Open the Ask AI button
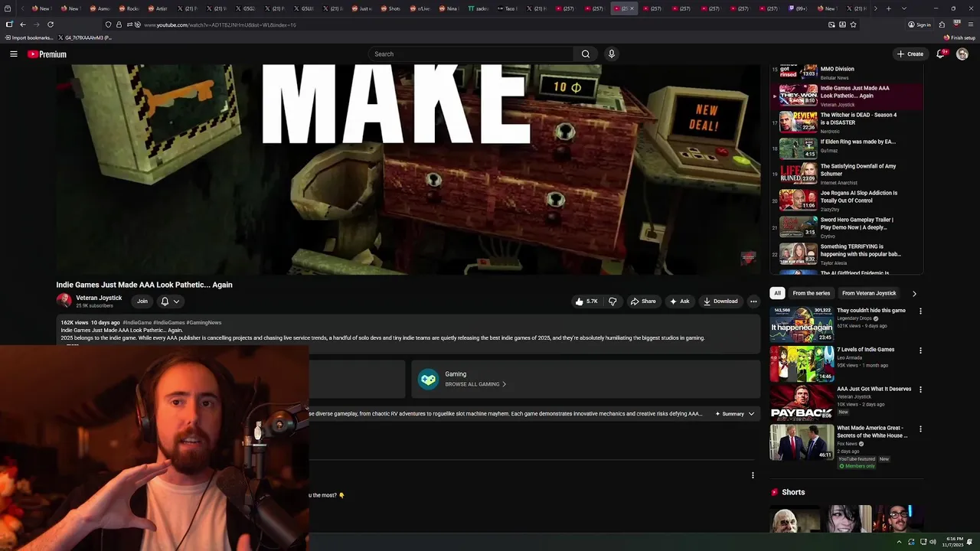Viewport: 980px width, 551px height. 679,302
